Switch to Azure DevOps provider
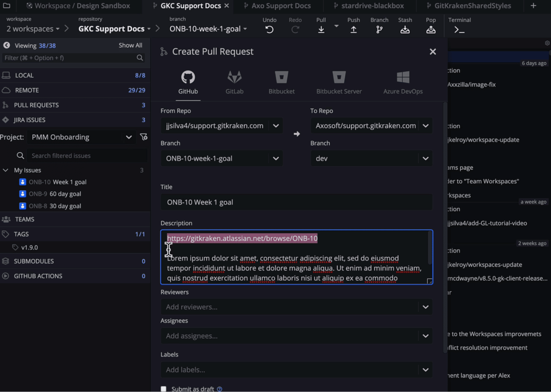This screenshot has height=392, width=551. click(403, 82)
